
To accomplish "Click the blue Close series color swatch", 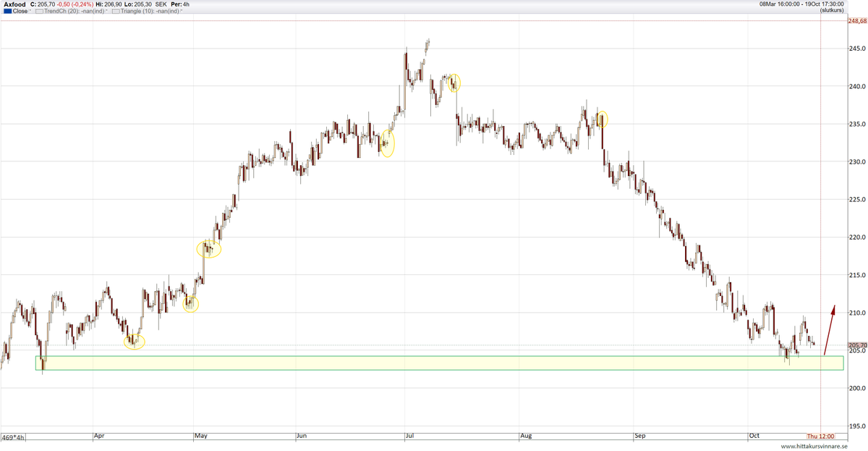I will [7, 12].
